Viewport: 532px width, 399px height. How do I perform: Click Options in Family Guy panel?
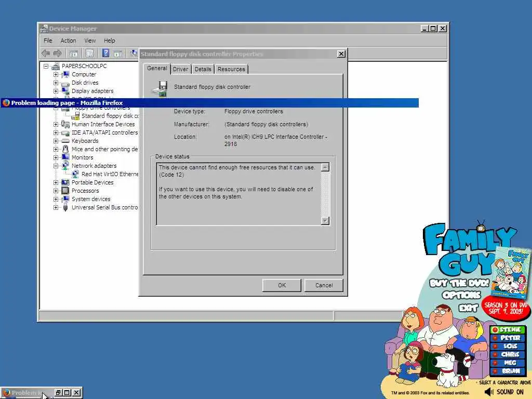pyautogui.click(x=461, y=295)
